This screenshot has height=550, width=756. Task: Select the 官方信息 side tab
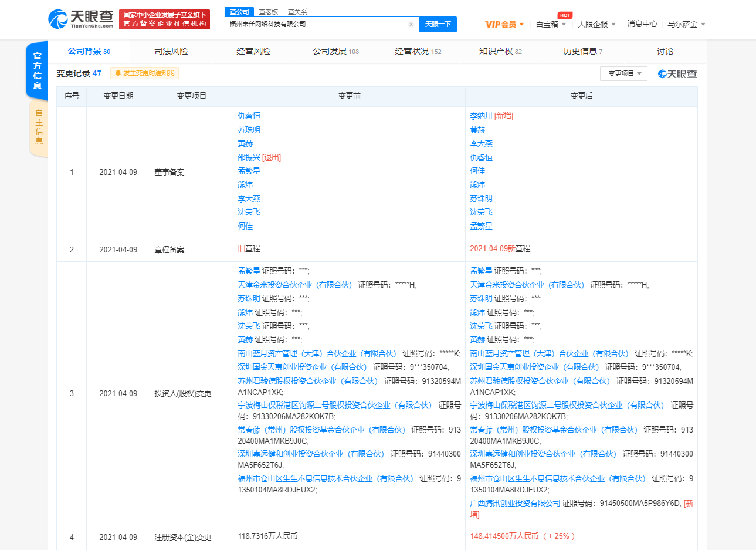point(38,71)
